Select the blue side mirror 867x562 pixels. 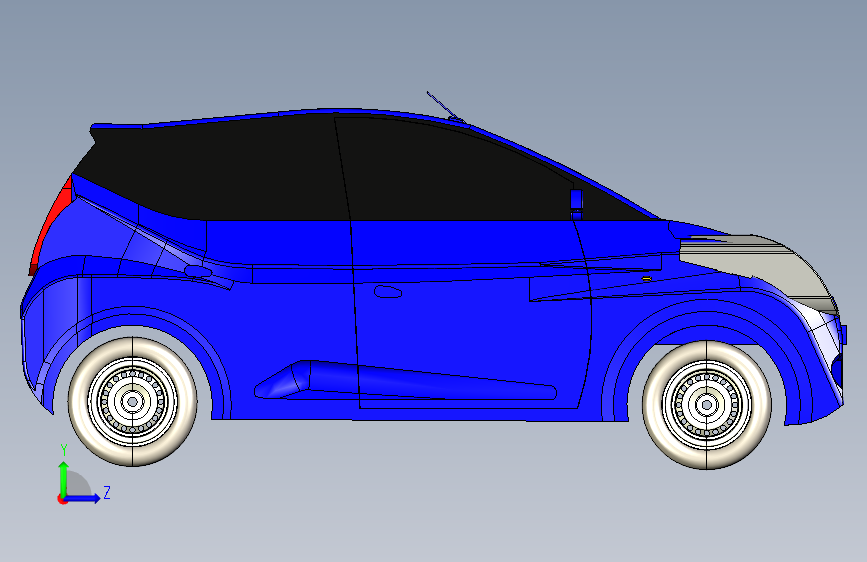[x=576, y=204]
